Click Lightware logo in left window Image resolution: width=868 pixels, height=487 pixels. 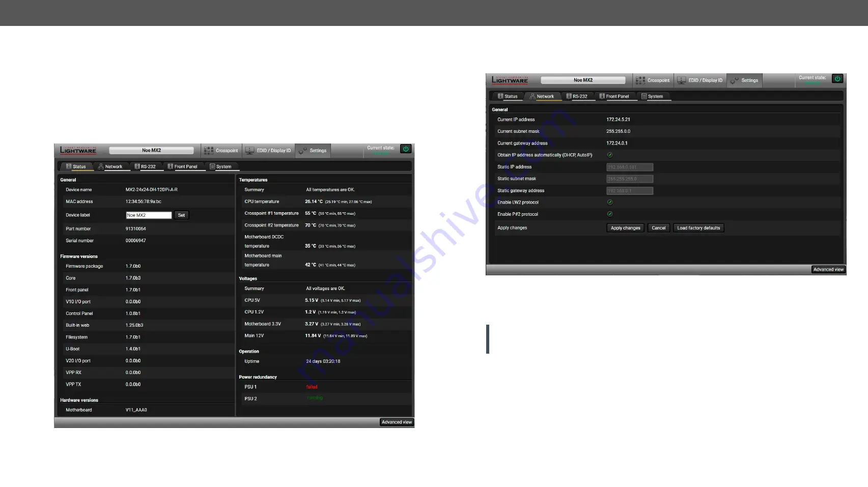pyautogui.click(x=78, y=150)
